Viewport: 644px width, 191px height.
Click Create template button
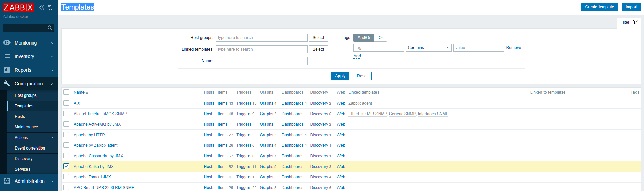[x=600, y=7]
